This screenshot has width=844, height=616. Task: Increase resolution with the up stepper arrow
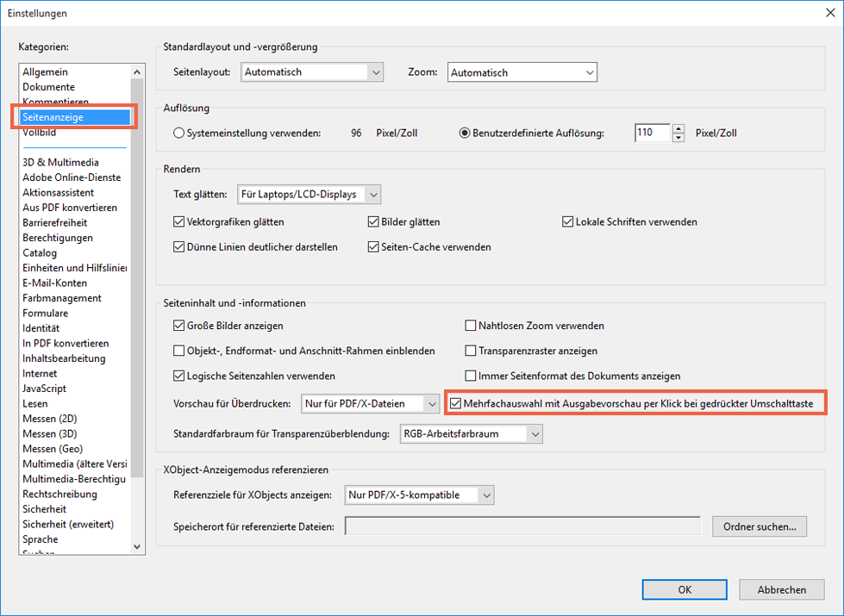pos(678,128)
